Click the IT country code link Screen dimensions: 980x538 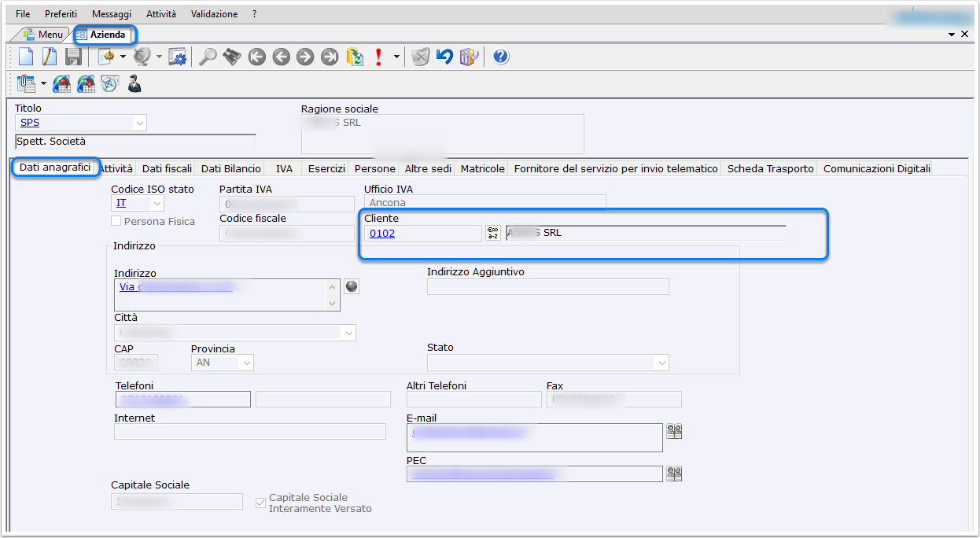[121, 203]
